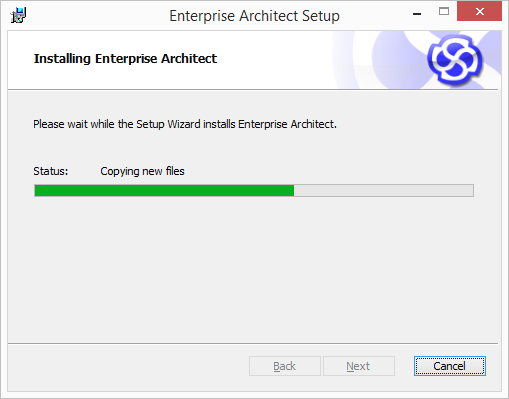
Task: Click the empty gray area below the progress bar
Action: 253,270
